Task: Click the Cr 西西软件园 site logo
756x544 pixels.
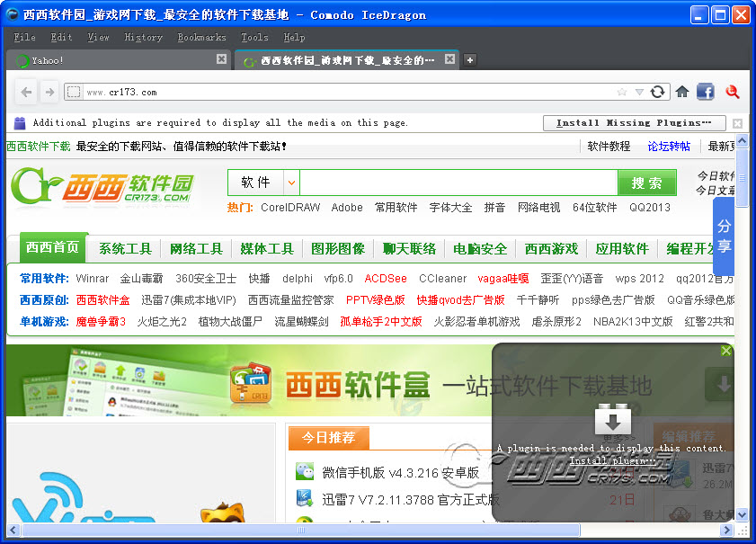Action: click(102, 186)
